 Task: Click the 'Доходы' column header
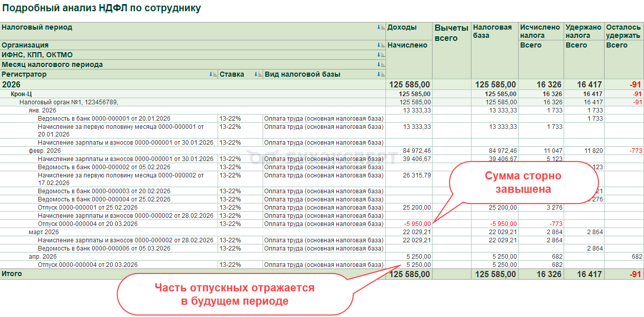coord(410,31)
